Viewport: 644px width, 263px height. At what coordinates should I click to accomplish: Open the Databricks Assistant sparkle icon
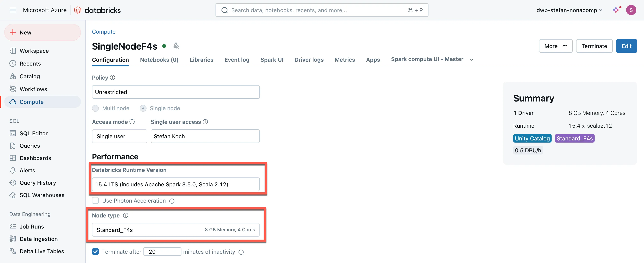pos(616,10)
